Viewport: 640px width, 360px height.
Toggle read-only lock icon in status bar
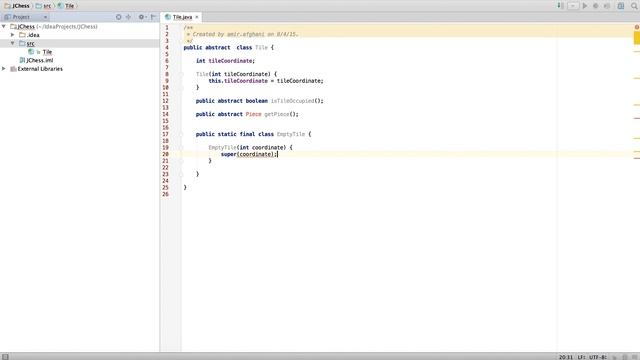click(x=614, y=357)
